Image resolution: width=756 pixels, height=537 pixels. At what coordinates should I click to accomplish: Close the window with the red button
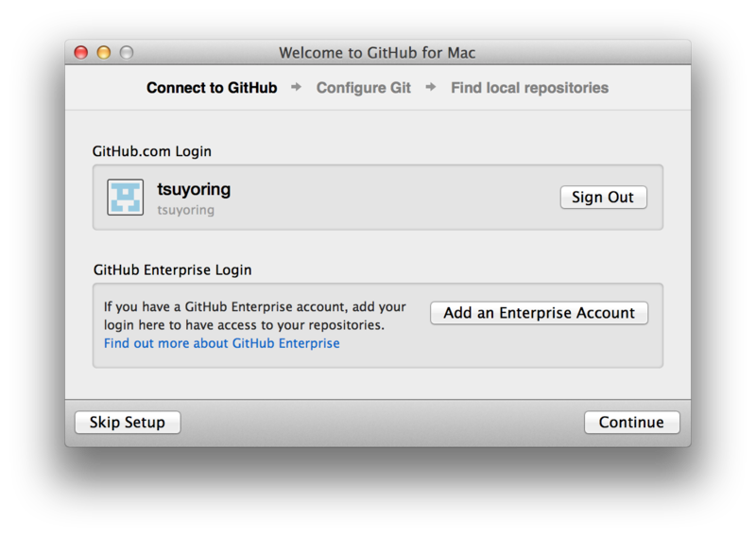point(81,52)
